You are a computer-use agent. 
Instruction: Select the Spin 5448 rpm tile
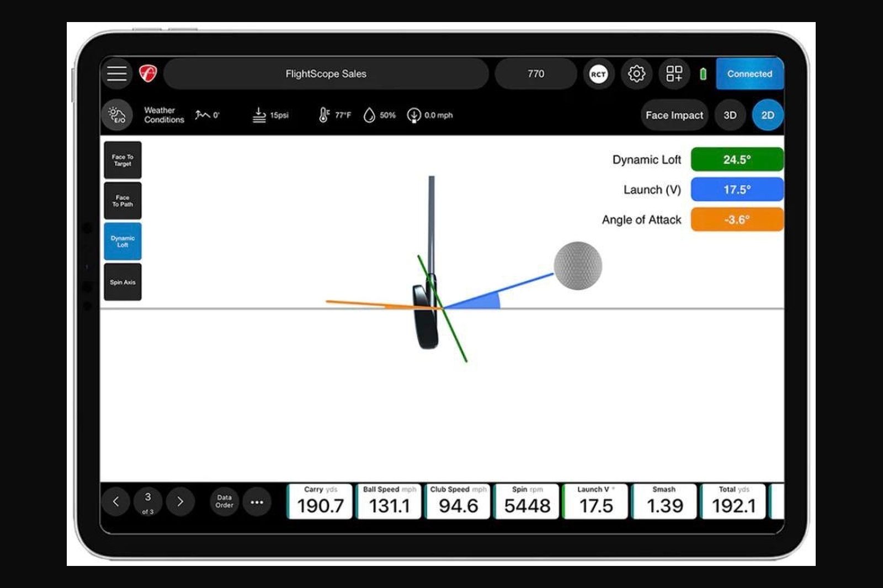[527, 501]
